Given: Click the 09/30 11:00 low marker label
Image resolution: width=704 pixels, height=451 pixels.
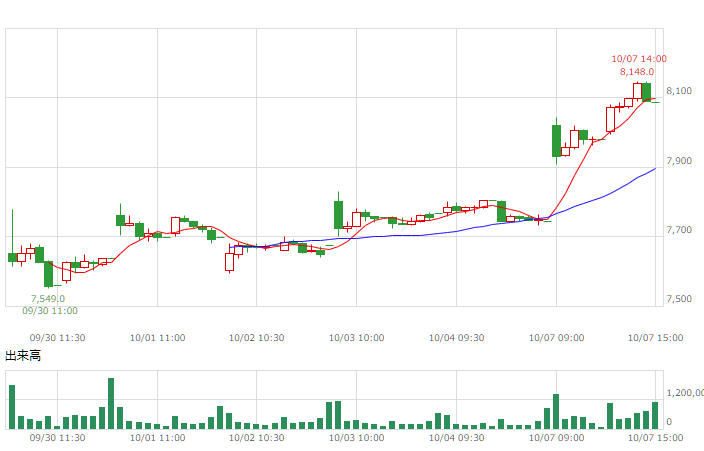Looking at the screenshot, I should (x=50, y=311).
